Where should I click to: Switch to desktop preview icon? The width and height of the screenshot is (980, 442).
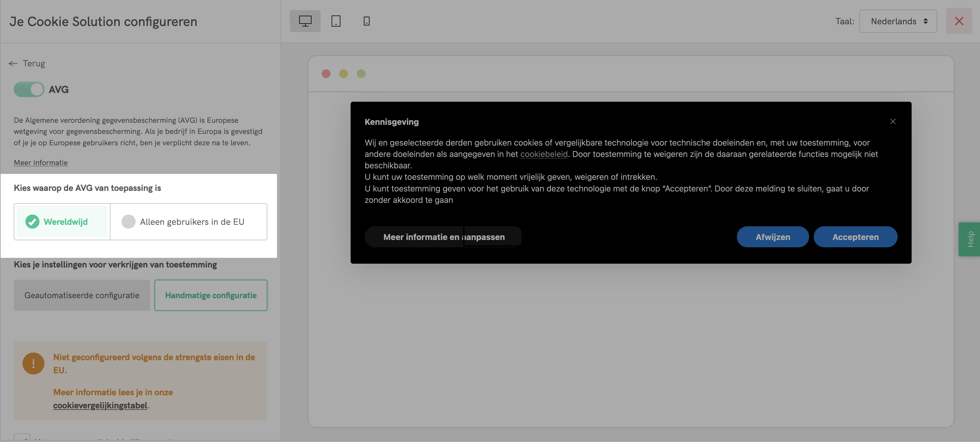click(305, 21)
